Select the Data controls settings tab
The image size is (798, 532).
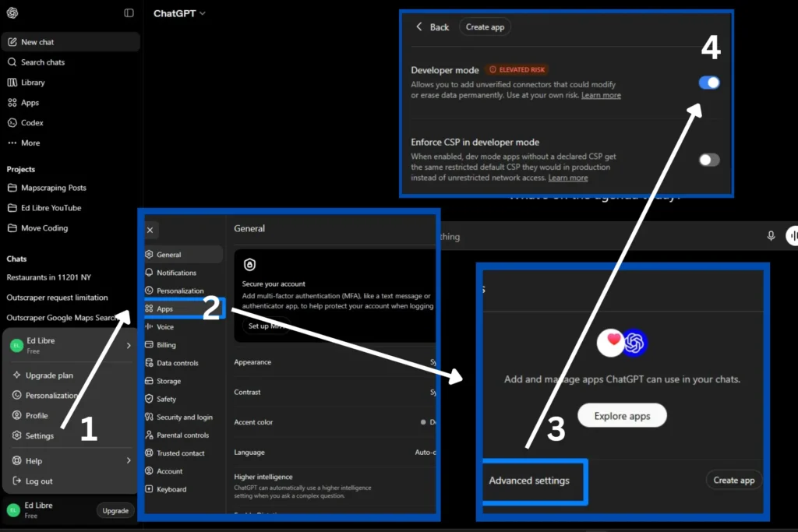point(182,363)
